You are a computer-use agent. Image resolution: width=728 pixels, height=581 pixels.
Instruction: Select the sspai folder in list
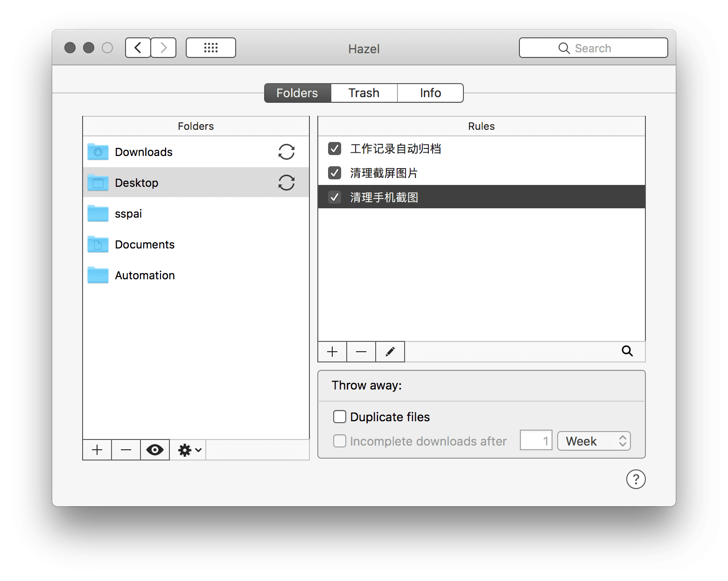[128, 214]
